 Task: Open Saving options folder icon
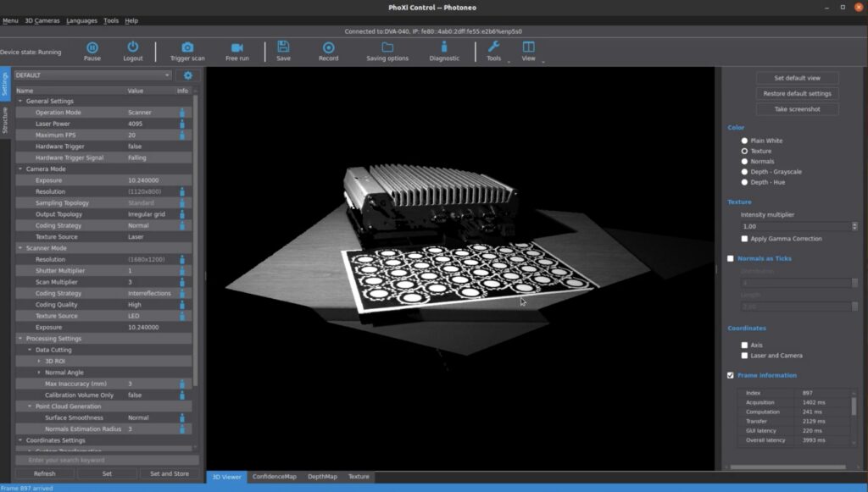[x=387, y=47]
